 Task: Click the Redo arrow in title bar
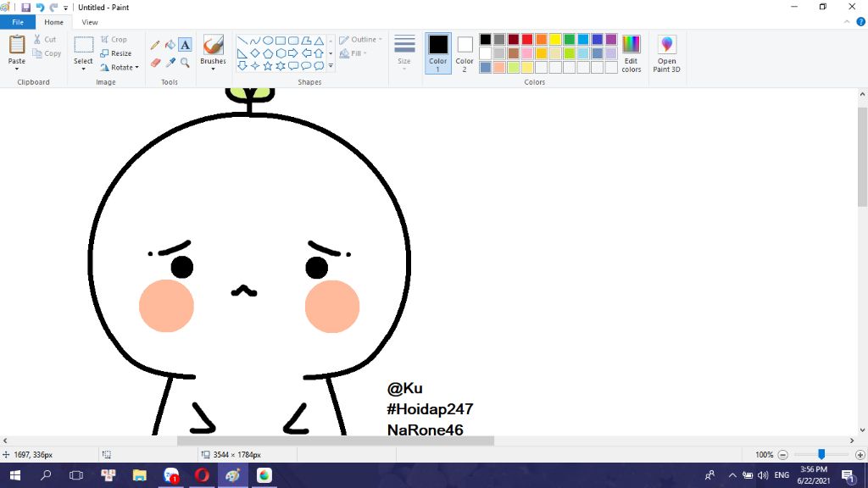tap(53, 7)
